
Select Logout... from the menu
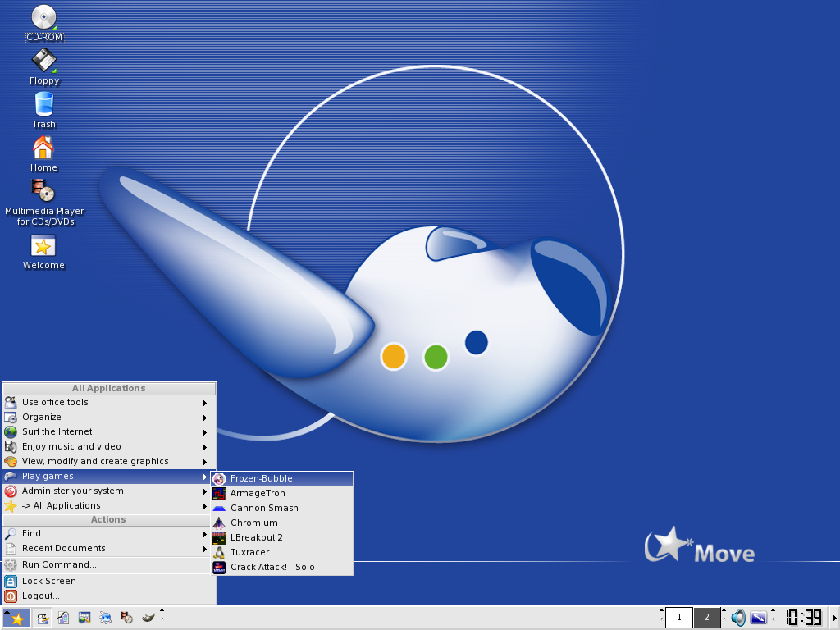click(109, 596)
